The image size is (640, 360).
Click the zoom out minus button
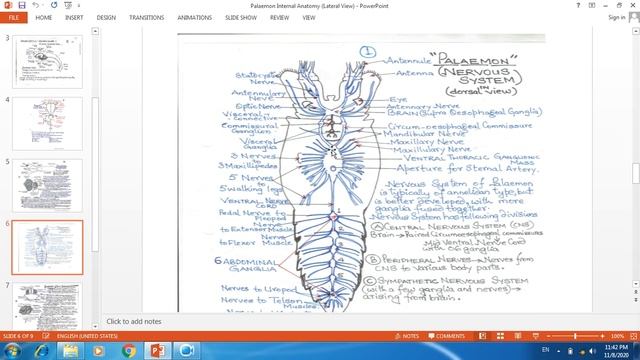pyautogui.click(x=549, y=336)
